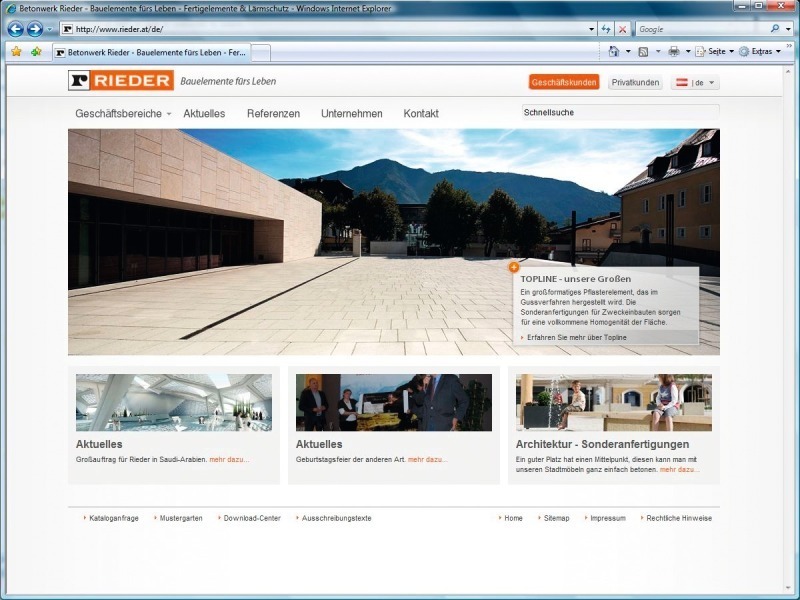Image resolution: width=800 pixels, height=600 pixels.
Task: Open Aktuelles in main navigation
Action: (204, 113)
